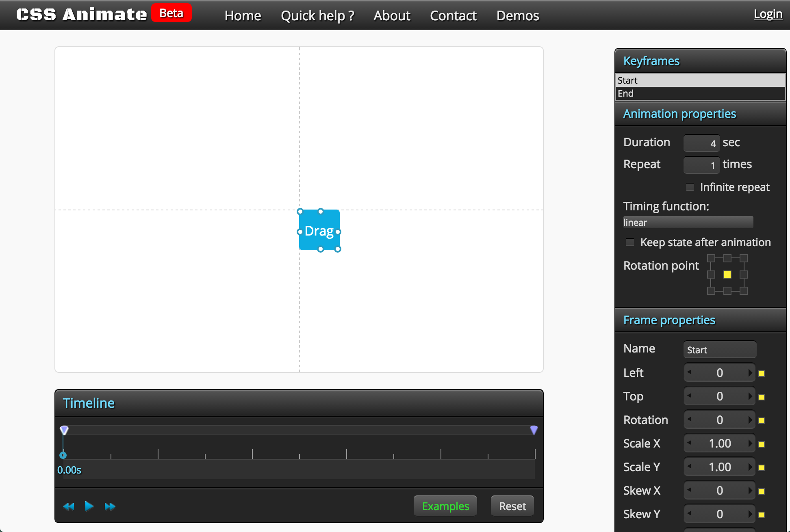The height and width of the screenshot is (532, 790).
Task: Click the increment arrow for Rotation value
Action: 751,420
